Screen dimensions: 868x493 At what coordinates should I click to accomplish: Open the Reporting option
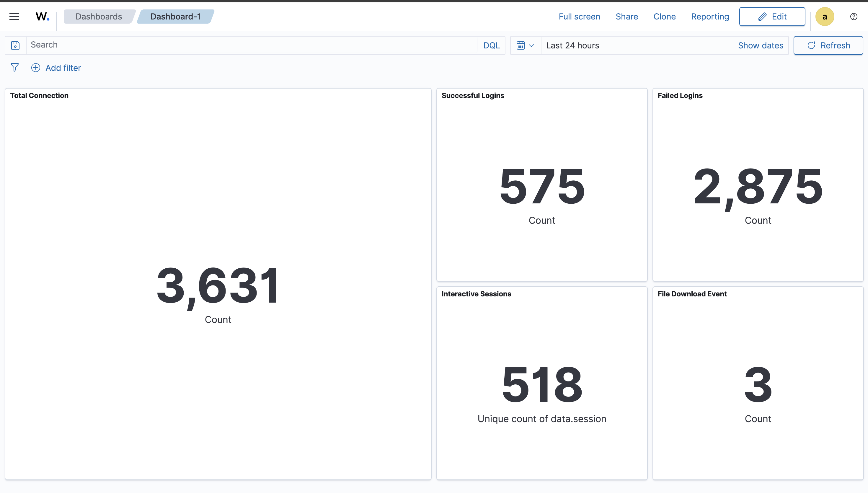click(710, 16)
